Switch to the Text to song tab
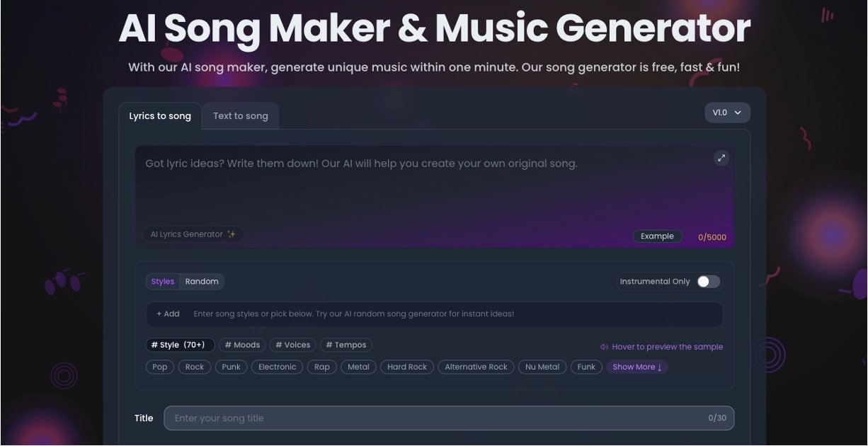This screenshot has height=446, width=868. (x=240, y=115)
